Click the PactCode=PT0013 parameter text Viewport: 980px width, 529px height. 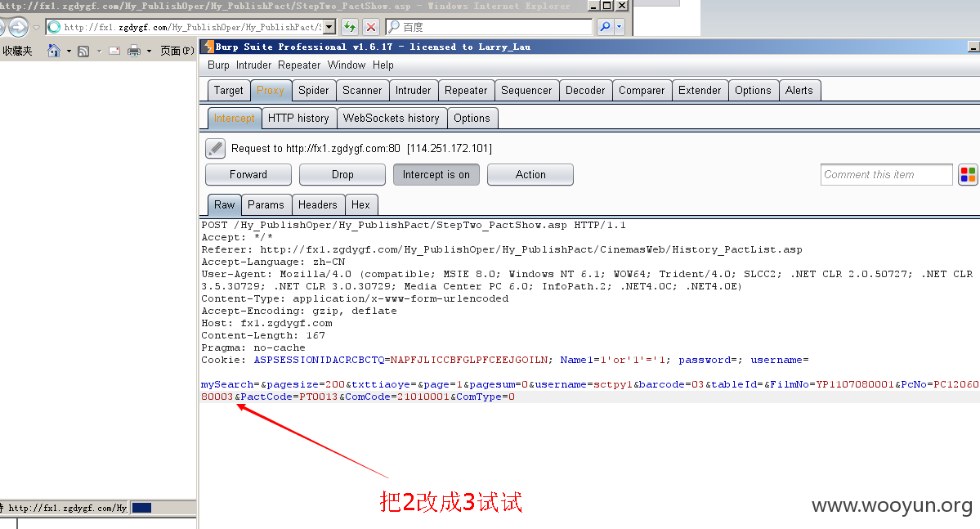289,397
